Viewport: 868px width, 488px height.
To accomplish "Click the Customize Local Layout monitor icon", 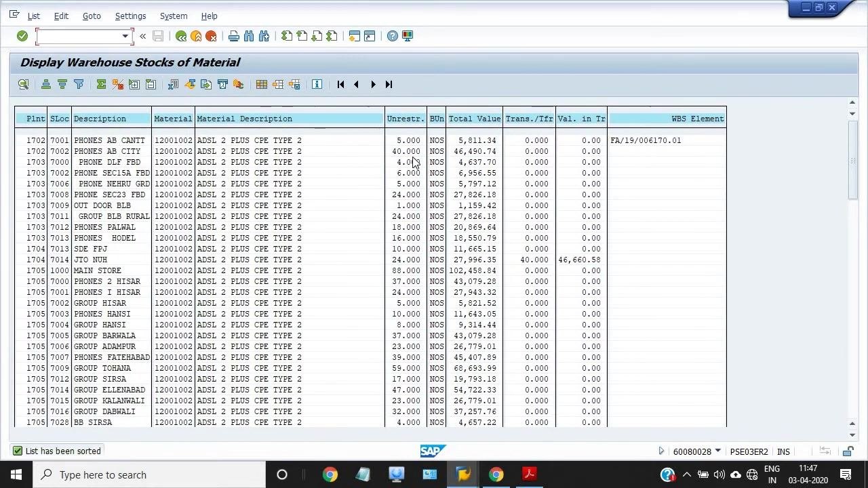I will click(408, 36).
